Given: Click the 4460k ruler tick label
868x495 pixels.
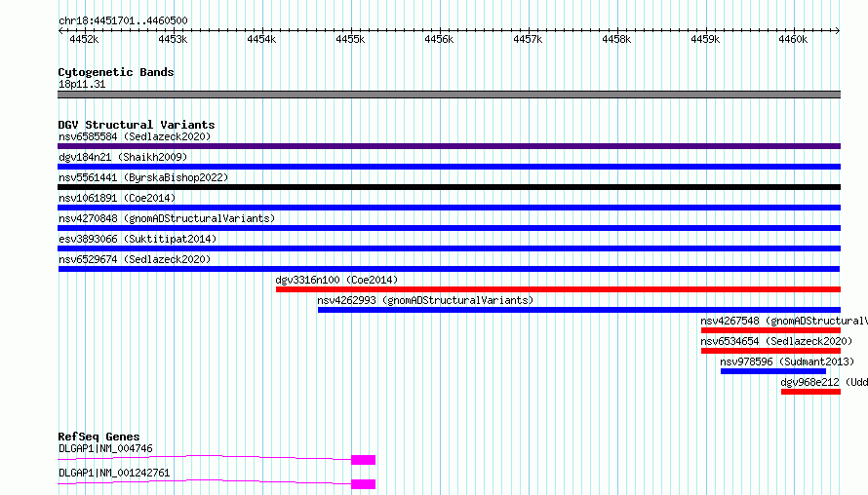Looking at the screenshot, I should click(x=793, y=39).
